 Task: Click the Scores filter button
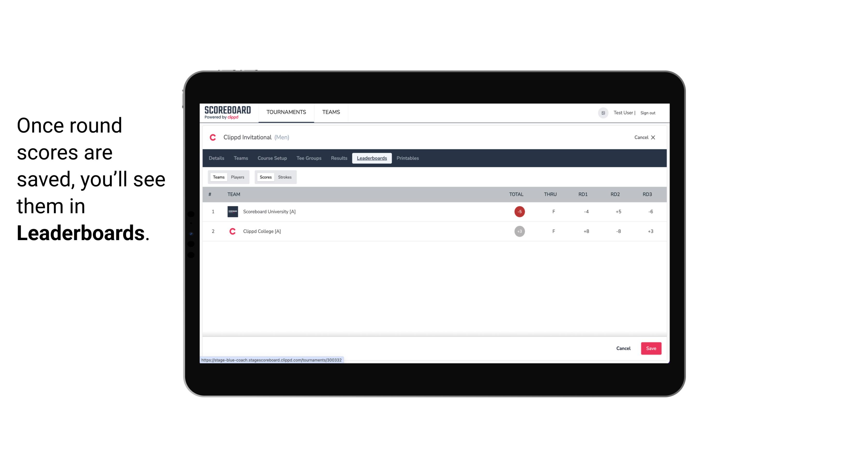(265, 177)
